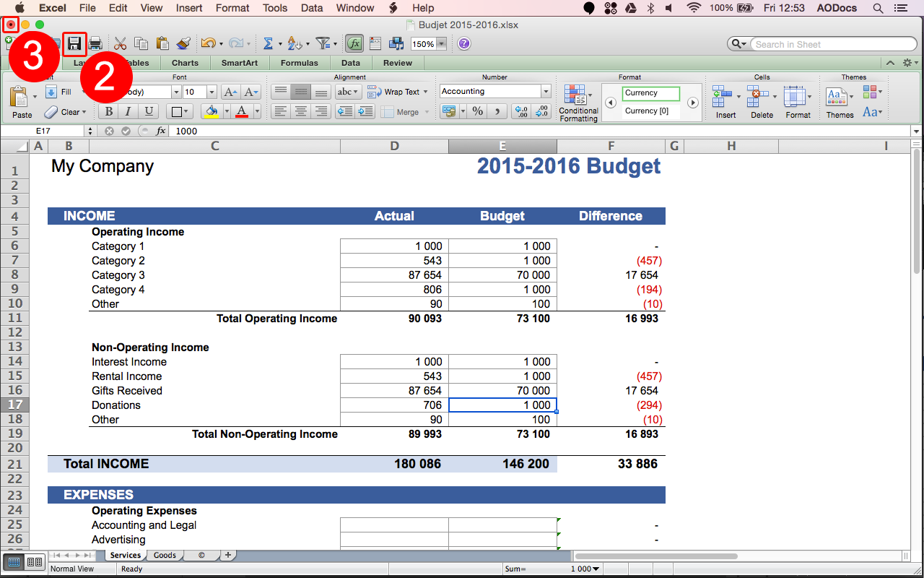The image size is (924, 578).
Task: Open the Toolbox icon in toolbar
Action: [375, 44]
